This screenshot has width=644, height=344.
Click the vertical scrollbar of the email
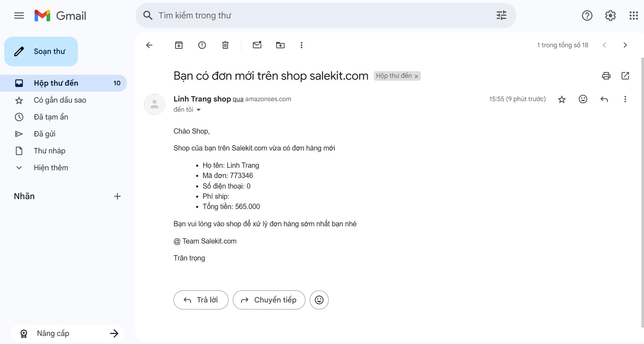pyautogui.click(x=642, y=192)
